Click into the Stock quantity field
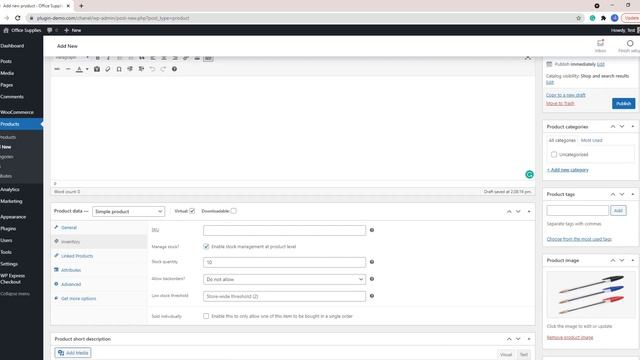 pos(284,262)
